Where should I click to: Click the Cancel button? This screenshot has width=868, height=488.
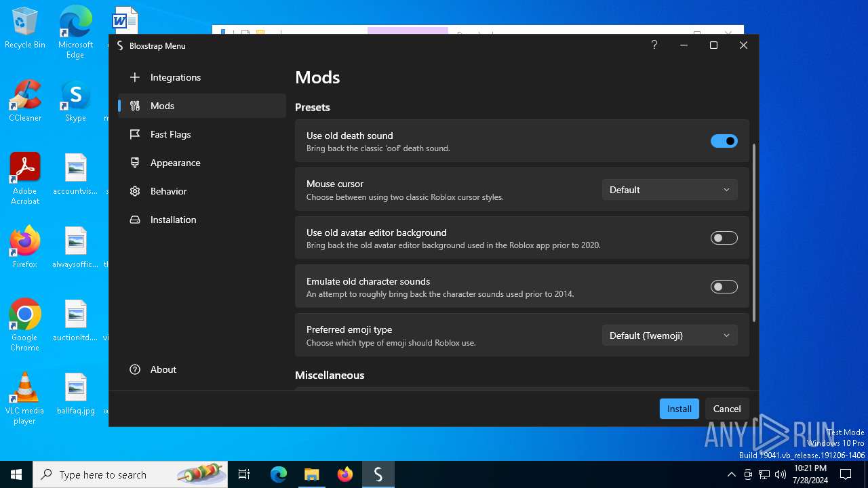(x=727, y=409)
